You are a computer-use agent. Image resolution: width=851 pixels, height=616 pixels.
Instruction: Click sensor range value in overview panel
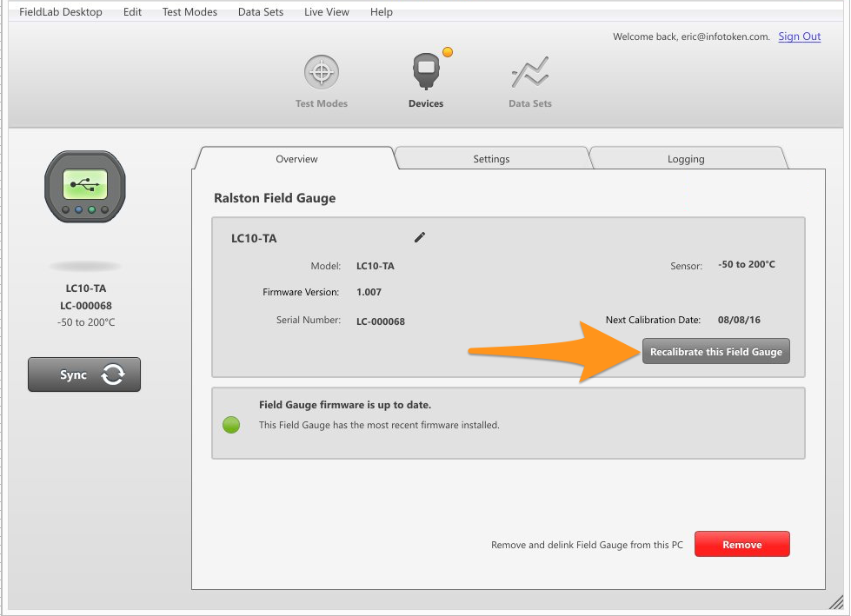747,264
